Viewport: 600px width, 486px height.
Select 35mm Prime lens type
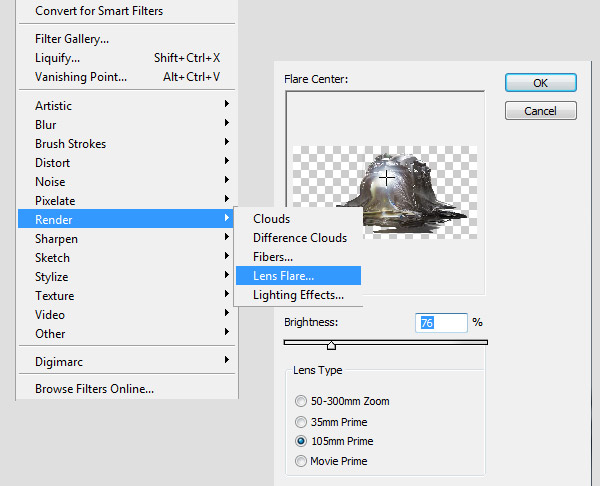tap(331, 422)
